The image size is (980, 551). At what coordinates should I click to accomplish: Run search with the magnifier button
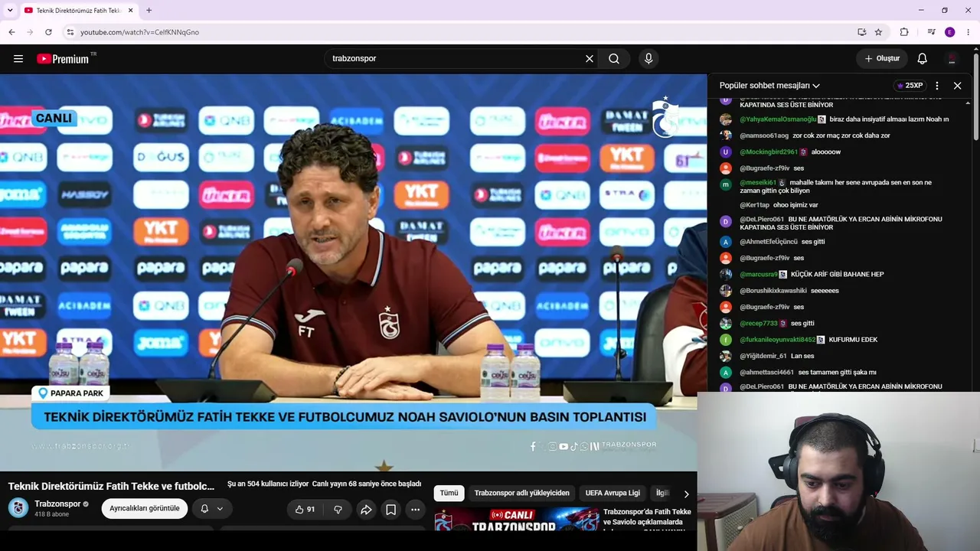click(x=614, y=59)
